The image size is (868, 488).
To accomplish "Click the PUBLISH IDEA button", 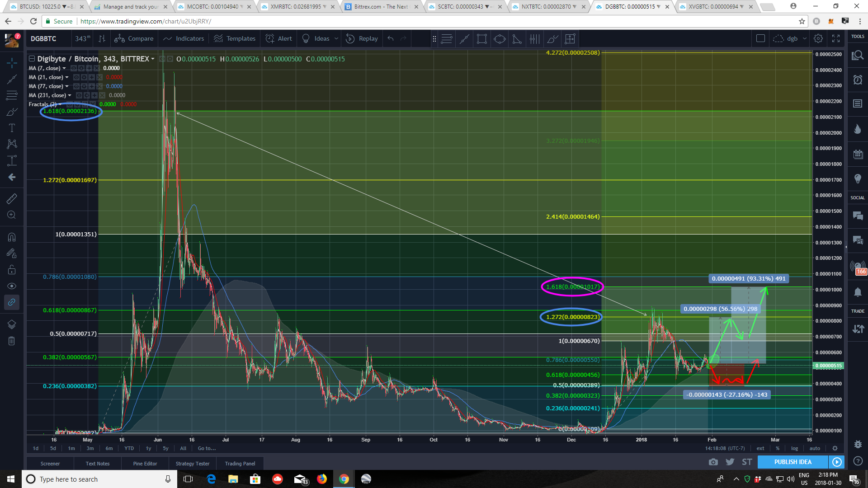I will click(793, 462).
